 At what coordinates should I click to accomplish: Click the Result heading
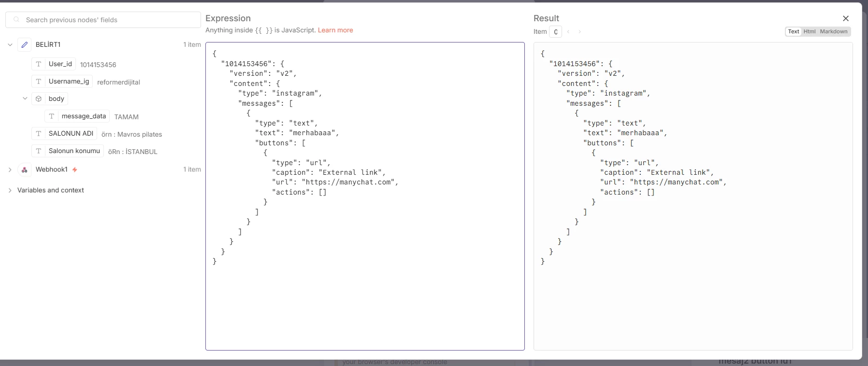click(x=546, y=18)
